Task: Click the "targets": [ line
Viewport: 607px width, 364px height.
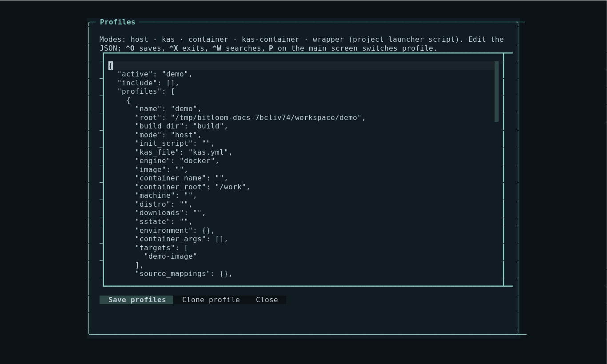Action: click(x=162, y=248)
